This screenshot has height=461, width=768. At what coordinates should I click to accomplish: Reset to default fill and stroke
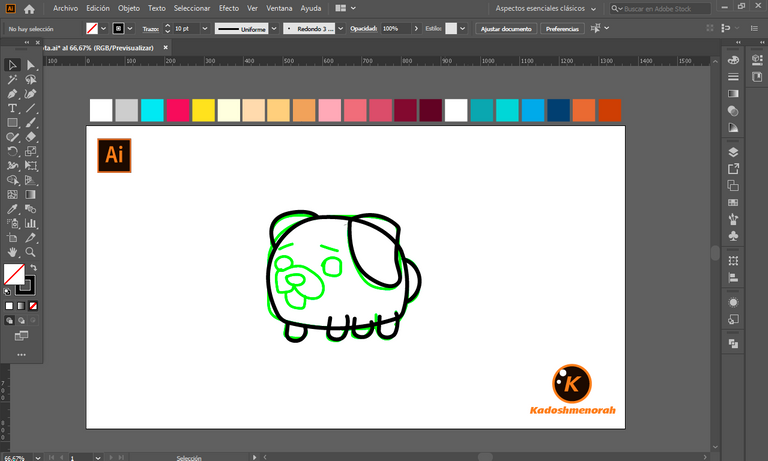(x=7, y=292)
